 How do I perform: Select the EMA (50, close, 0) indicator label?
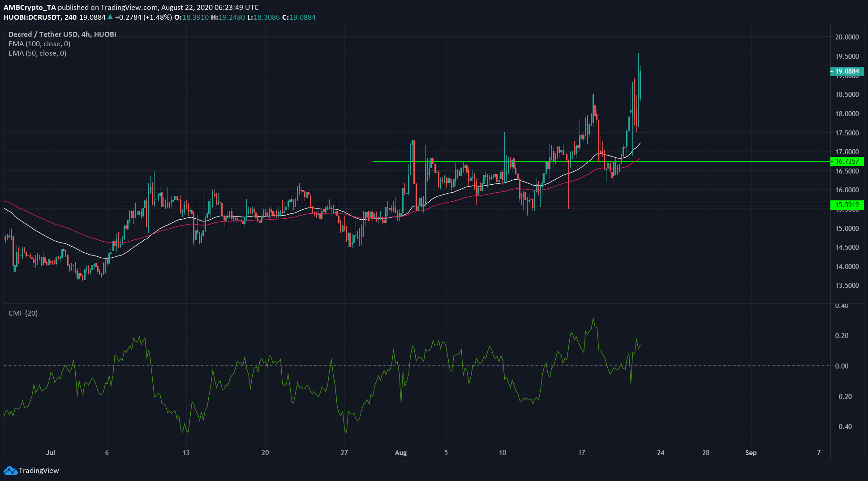38,53
